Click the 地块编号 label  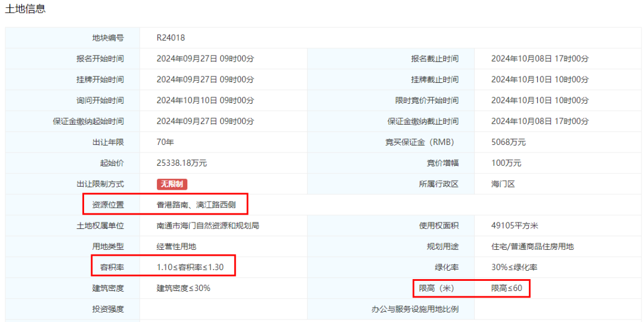coord(107,38)
